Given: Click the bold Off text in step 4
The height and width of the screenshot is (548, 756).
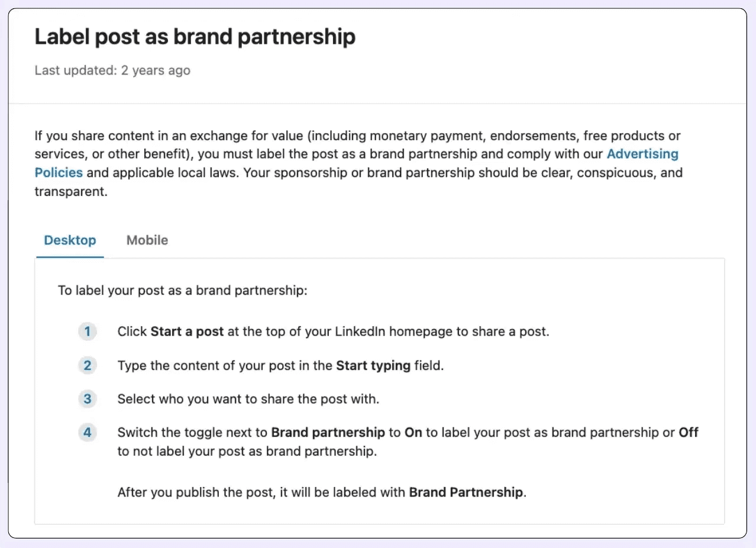Looking at the screenshot, I should 689,432.
